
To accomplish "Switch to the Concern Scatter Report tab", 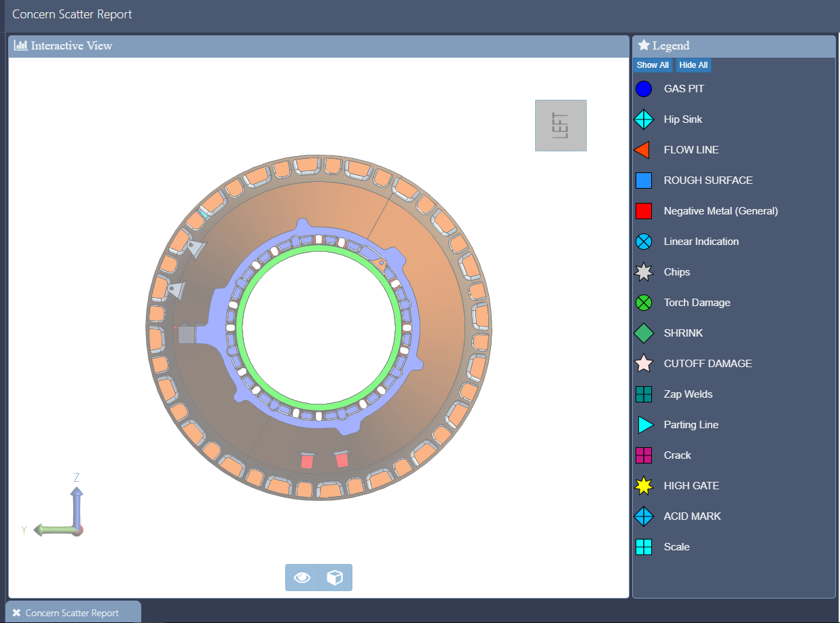I will coord(72,613).
